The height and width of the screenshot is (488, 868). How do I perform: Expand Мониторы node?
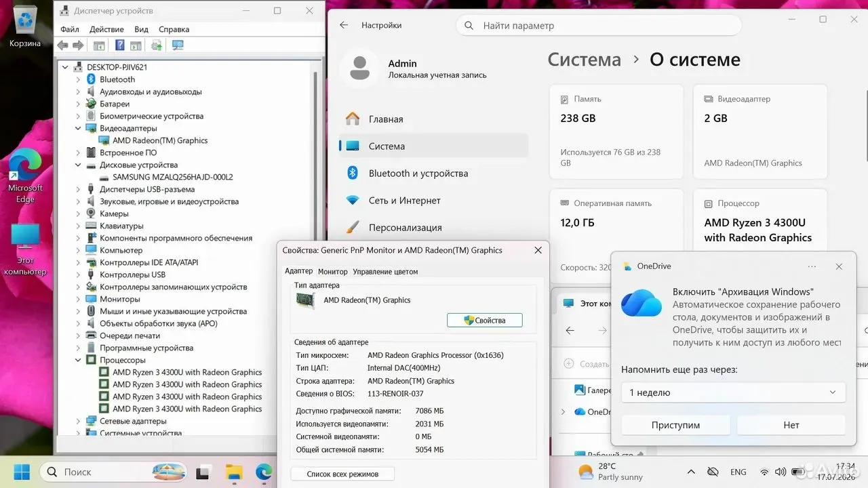point(78,299)
